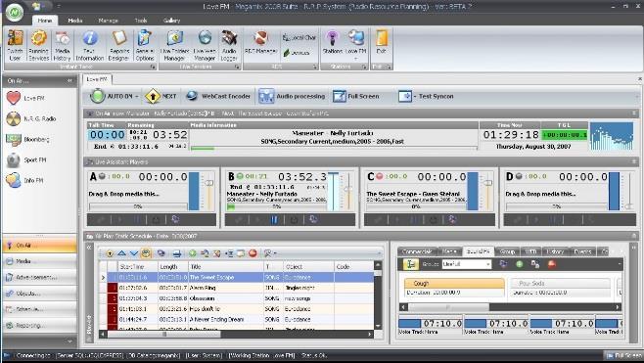644x363 pixels.
Task: Open Media History
Action: coord(62,45)
